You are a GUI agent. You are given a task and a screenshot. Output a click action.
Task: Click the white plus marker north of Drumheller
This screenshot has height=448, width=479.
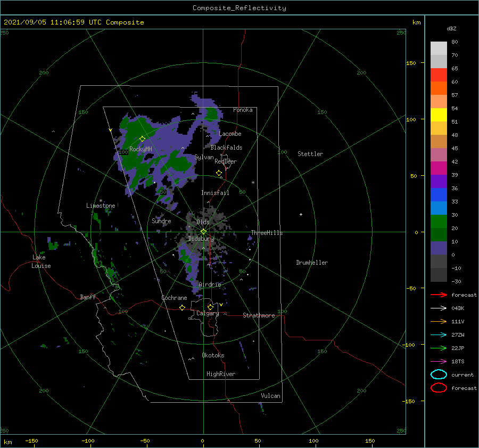301,214
